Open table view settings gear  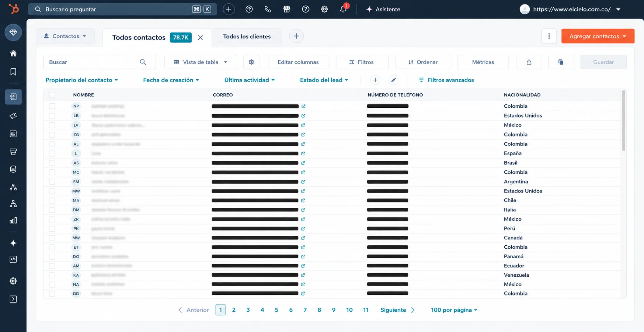251,62
